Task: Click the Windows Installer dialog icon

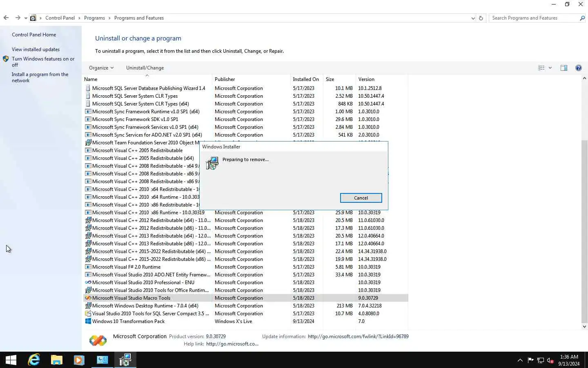Action: click(x=212, y=163)
